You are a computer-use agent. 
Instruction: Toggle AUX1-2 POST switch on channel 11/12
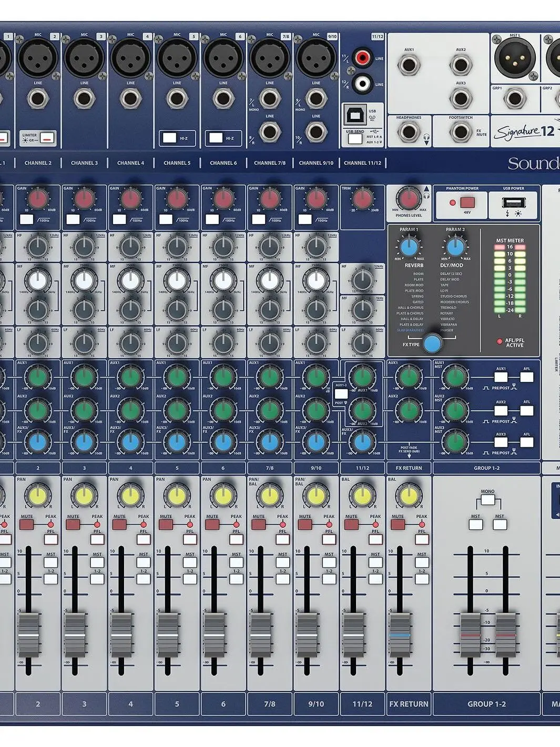coord(341,393)
